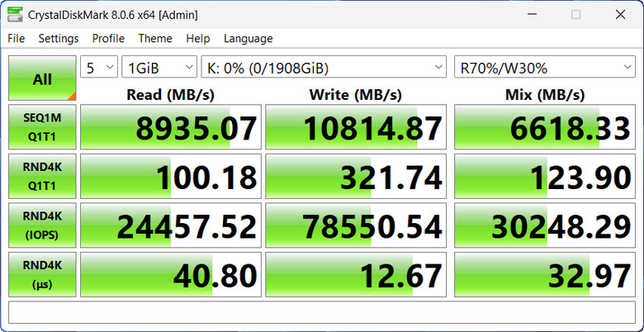644x332 pixels.
Task: Start the SEQ1M Q1T1 test
Action: [x=42, y=127]
